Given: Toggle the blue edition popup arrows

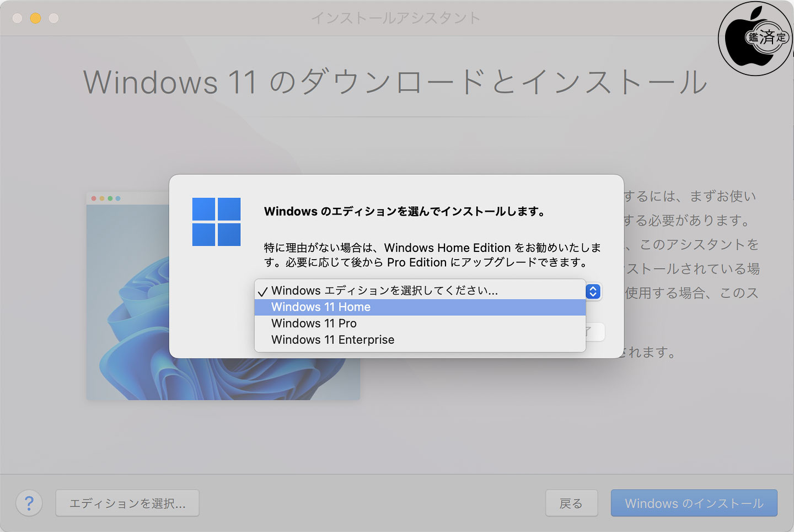Looking at the screenshot, I should [593, 291].
